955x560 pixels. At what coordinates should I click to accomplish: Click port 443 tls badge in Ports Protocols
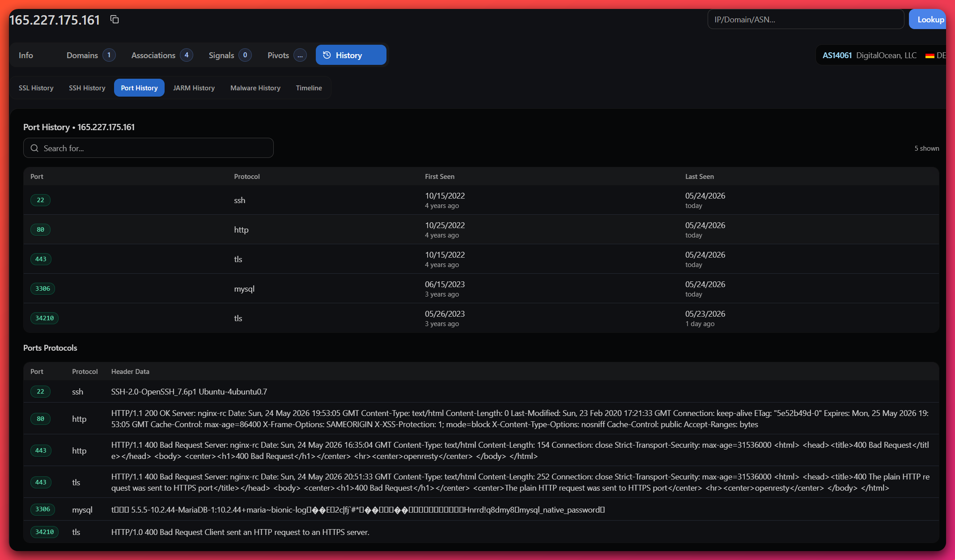click(41, 482)
